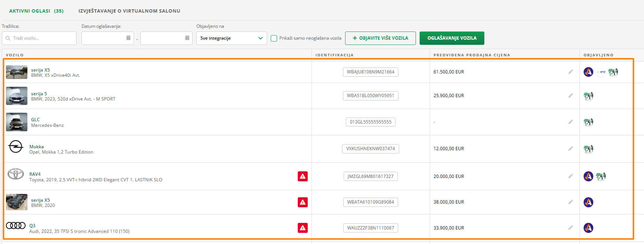Screen dimensions: 644x244
Task: Click 'Mercedes-Benz' under GLC
Action: tap(47, 125)
